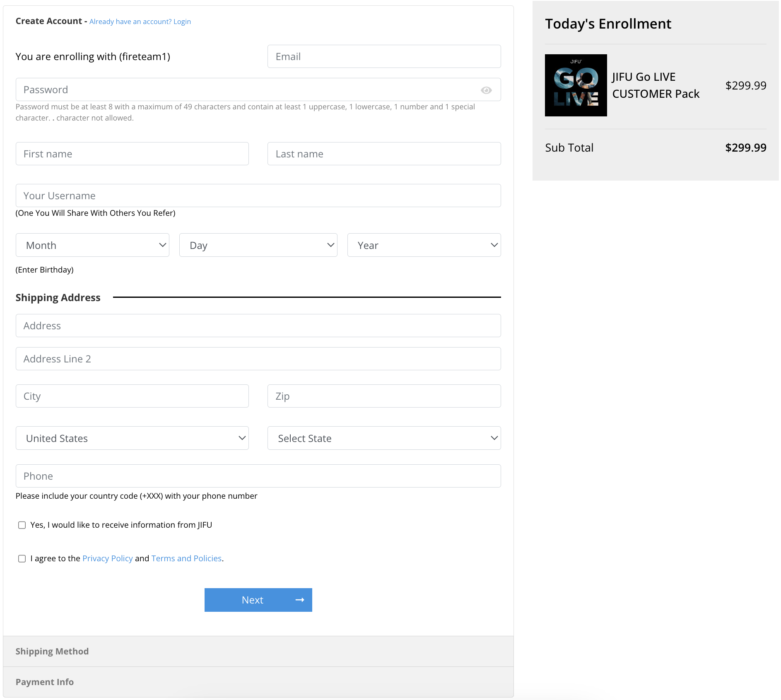
Task: Focus the Last name field
Action: pos(384,154)
